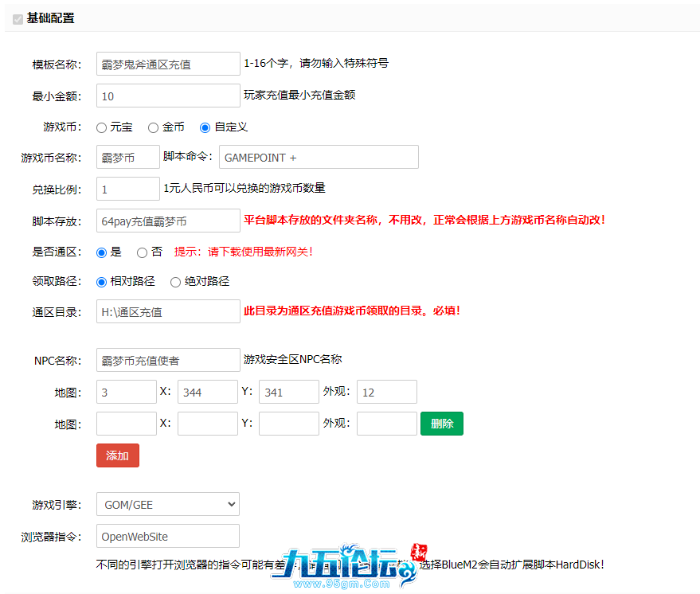The width and height of the screenshot is (700, 594).
Task: Select the 元宝 currency radio button
Action: [x=101, y=127]
